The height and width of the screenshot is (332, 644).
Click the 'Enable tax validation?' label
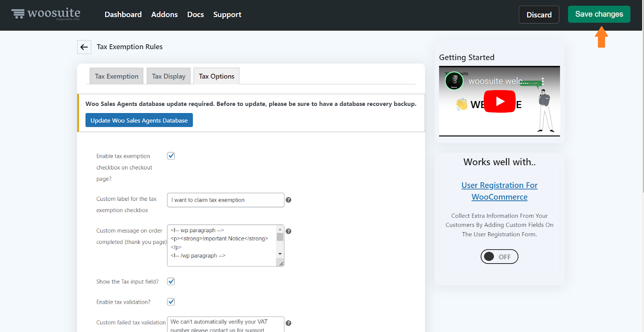click(x=123, y=302)
